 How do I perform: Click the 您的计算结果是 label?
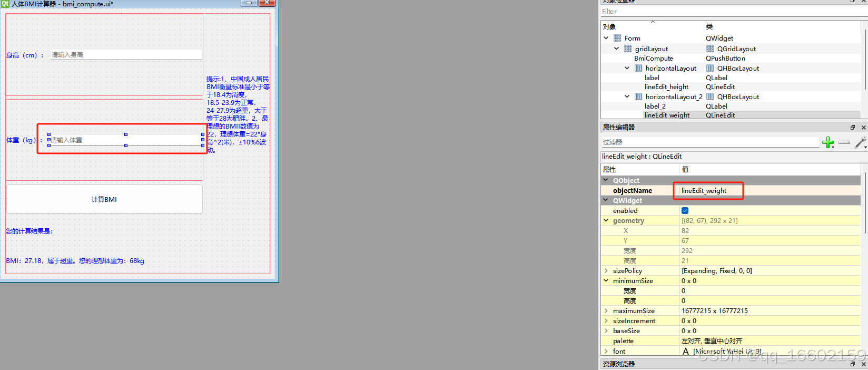click(29, 231)
